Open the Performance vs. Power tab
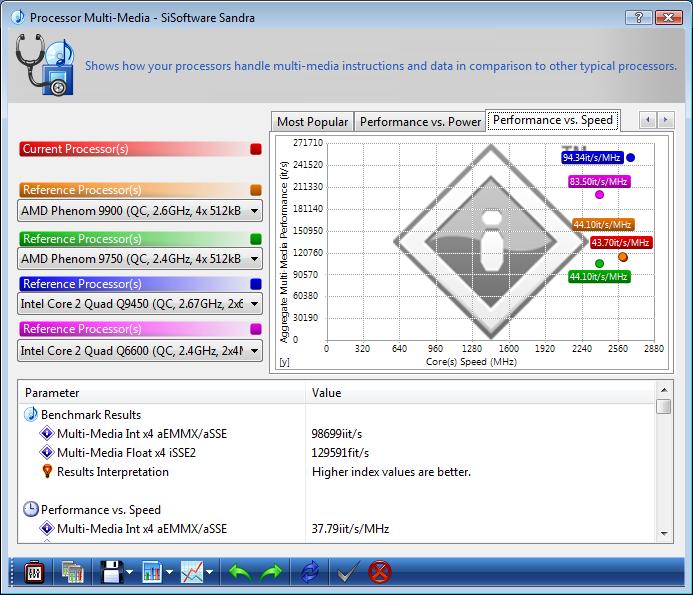The width and height of the screenshot is (693, 595). click(420, 122)
